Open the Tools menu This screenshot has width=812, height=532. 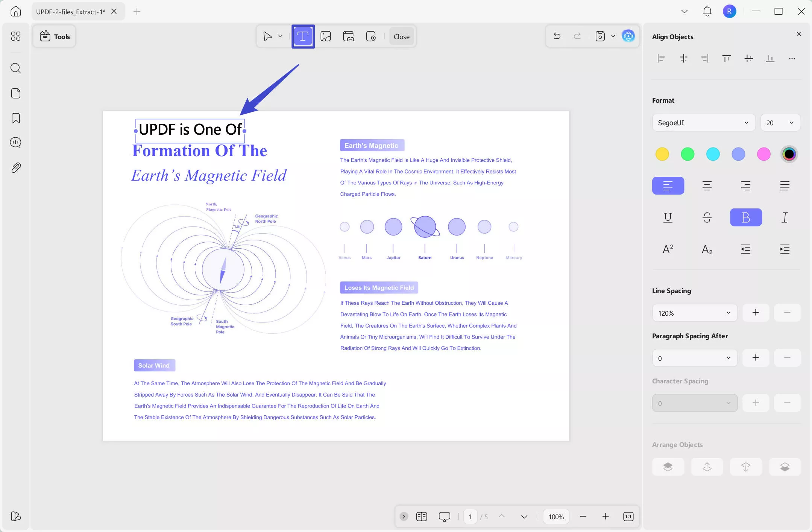pos(55,36)
